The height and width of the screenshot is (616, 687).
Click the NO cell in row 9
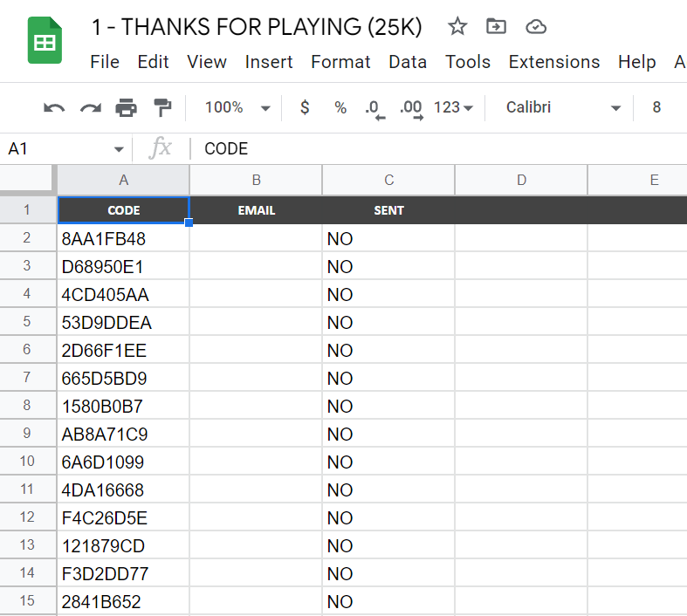[x=389, y=434]
